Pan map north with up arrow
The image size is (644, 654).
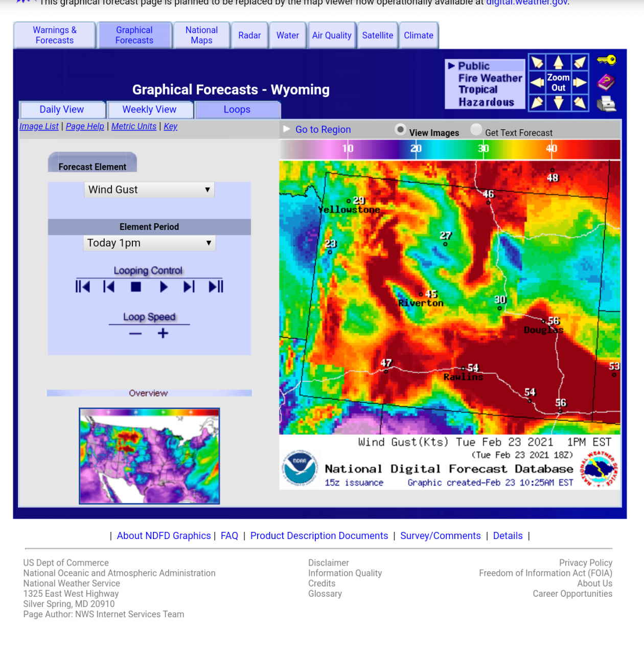tap(558, 62)
